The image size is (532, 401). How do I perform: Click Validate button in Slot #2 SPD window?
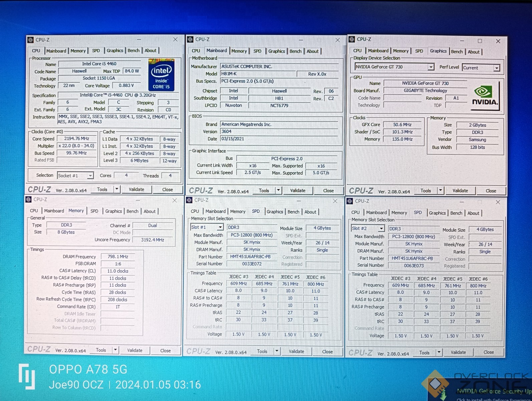coord(458,352)
